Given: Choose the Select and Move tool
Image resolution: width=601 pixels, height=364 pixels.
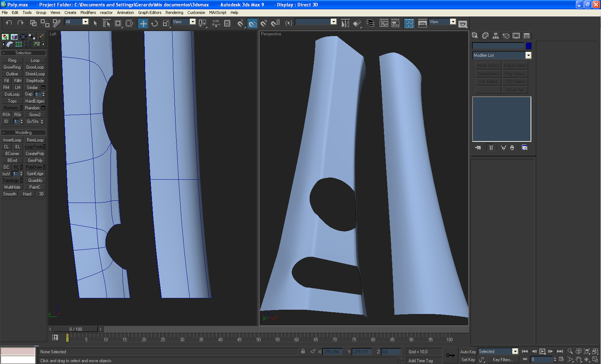Looking at the screenshot, I should 143,23.
